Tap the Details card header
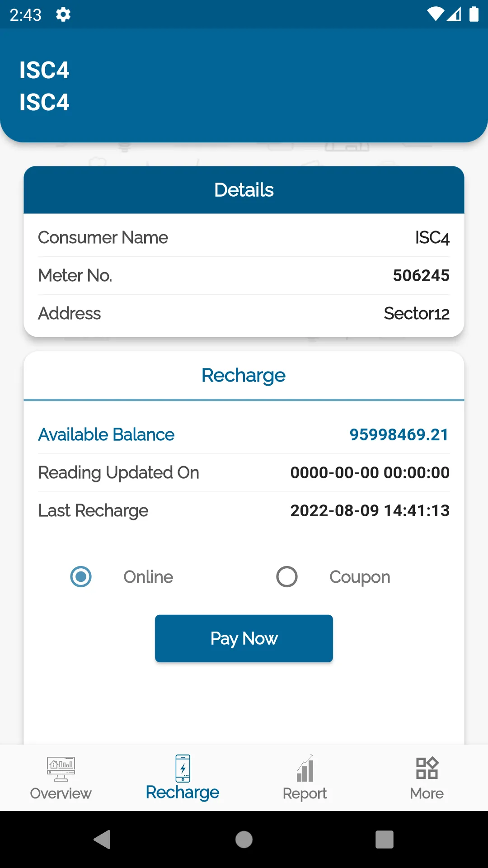This screenshot has width=488, height=868. [244, 190]
